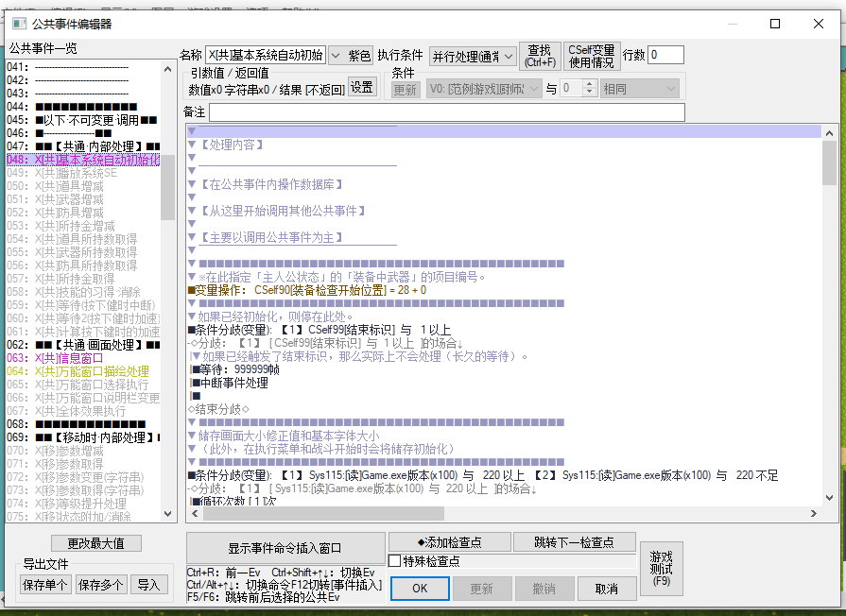
Task: Click the 设置 button for 引数值/返回值
Action: click(361, 87)
